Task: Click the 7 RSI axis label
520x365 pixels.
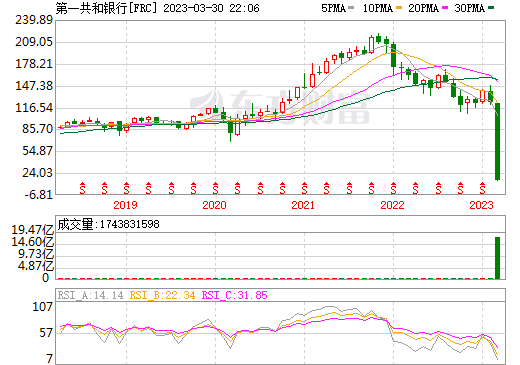Action: [50, 359]
